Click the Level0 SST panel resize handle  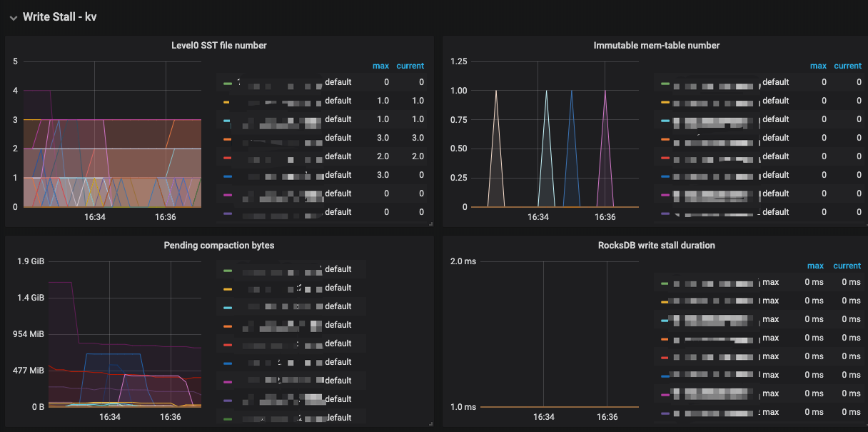point(430,223)
